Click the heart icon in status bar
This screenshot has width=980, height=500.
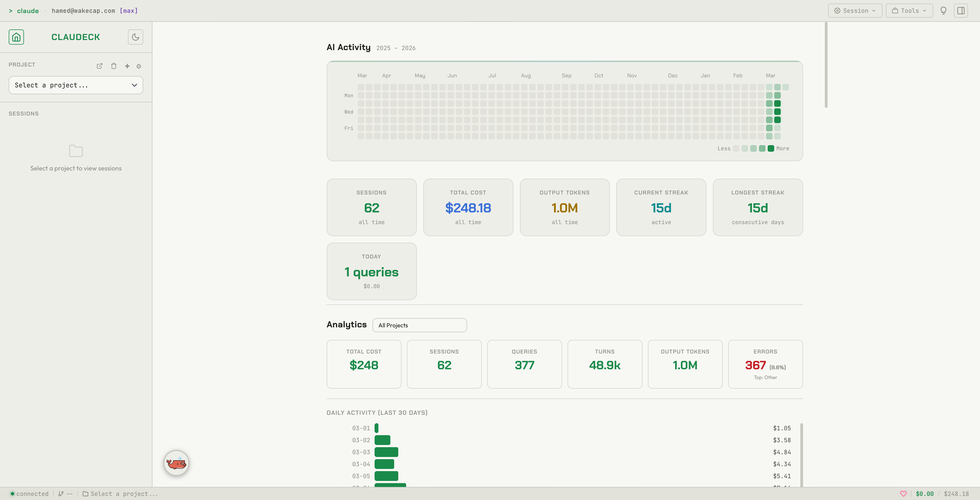903,493
